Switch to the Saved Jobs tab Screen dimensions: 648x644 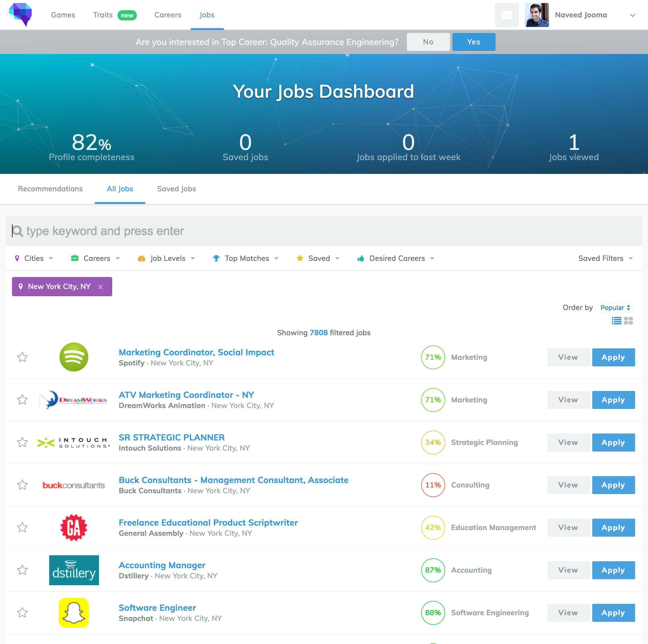click(x=176, y=189)
